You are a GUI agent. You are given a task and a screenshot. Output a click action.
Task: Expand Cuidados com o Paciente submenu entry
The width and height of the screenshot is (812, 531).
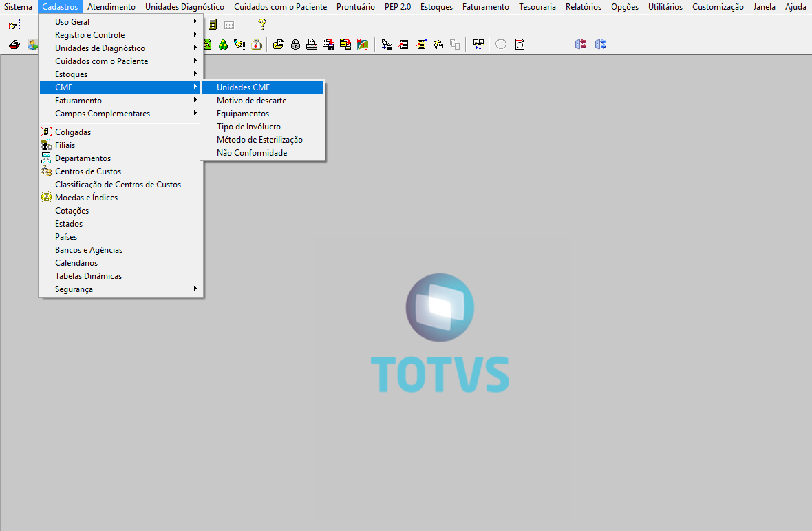point(120,61)
